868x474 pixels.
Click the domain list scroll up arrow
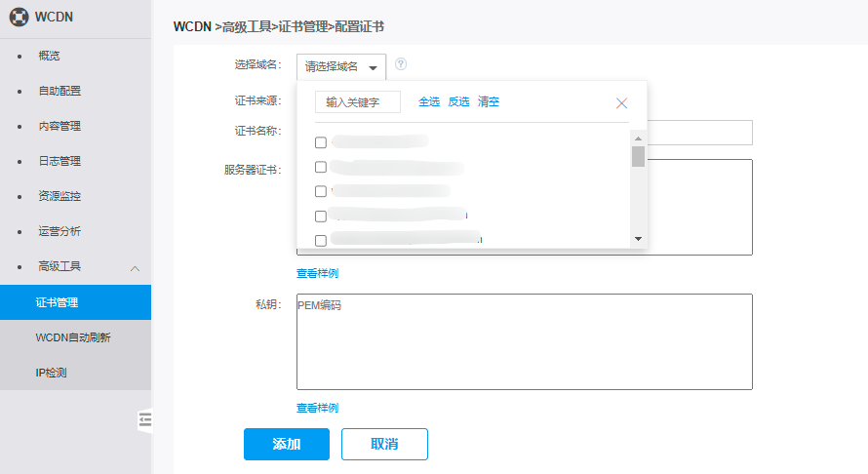point(638,137)
